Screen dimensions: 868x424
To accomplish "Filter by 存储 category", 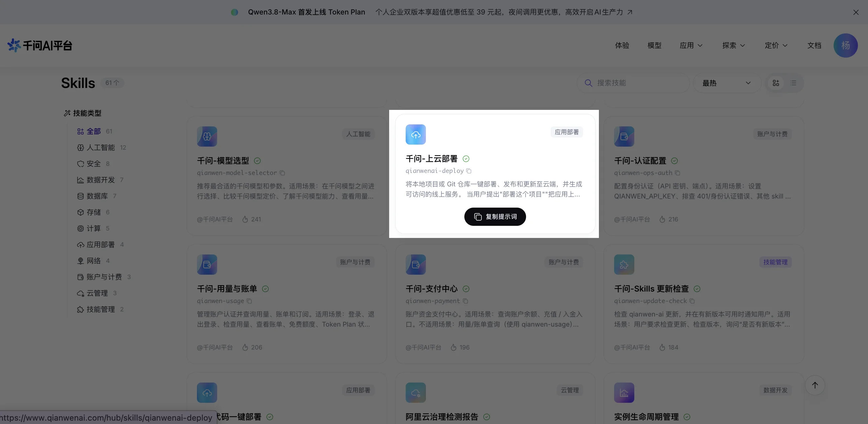I will coord(93,212).
